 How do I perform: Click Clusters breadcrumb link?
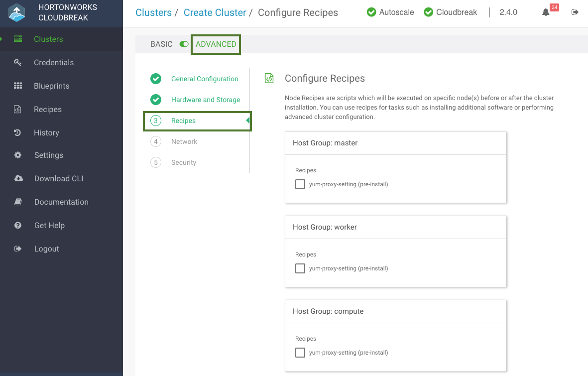click(x=153, y=12)
